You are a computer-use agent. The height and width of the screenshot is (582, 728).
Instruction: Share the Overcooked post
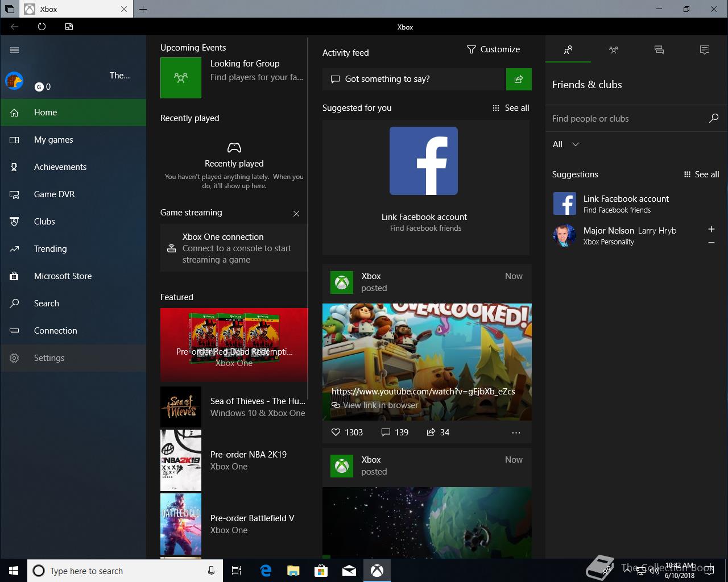coord(438,433)
